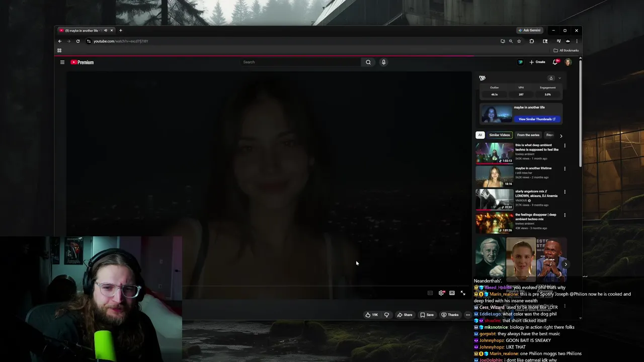Switch the player to fullscreen
The width and height of the screenshot is (644, 362).
[463, 293]
